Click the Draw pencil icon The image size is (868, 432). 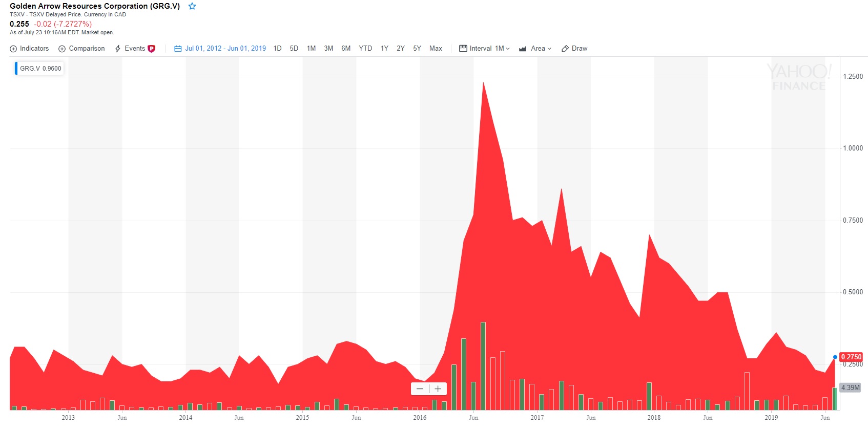(565, 49)
